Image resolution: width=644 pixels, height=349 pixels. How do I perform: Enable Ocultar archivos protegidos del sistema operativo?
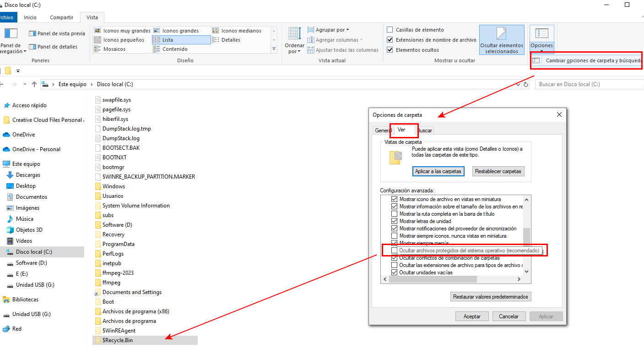(x=394, y=251)
